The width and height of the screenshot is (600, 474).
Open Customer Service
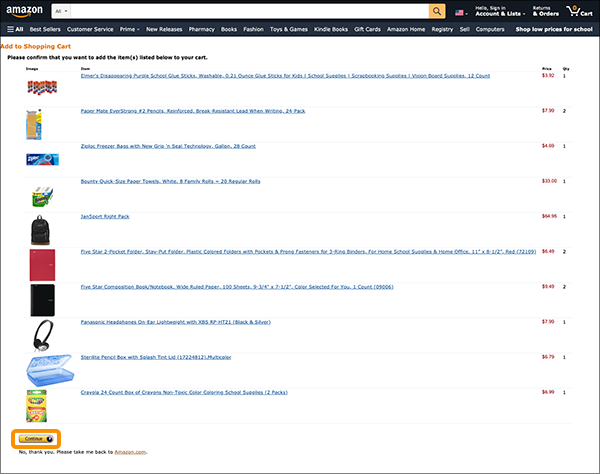pos(90,29)
